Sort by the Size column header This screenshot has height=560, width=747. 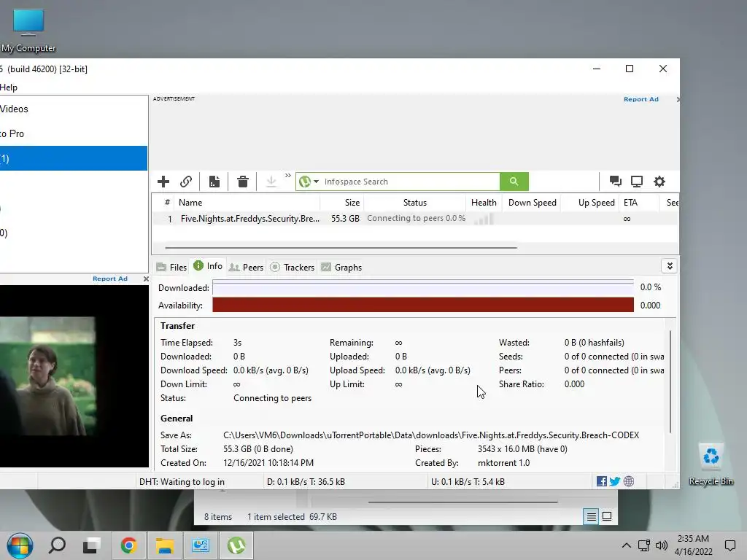tap(342, 203)
